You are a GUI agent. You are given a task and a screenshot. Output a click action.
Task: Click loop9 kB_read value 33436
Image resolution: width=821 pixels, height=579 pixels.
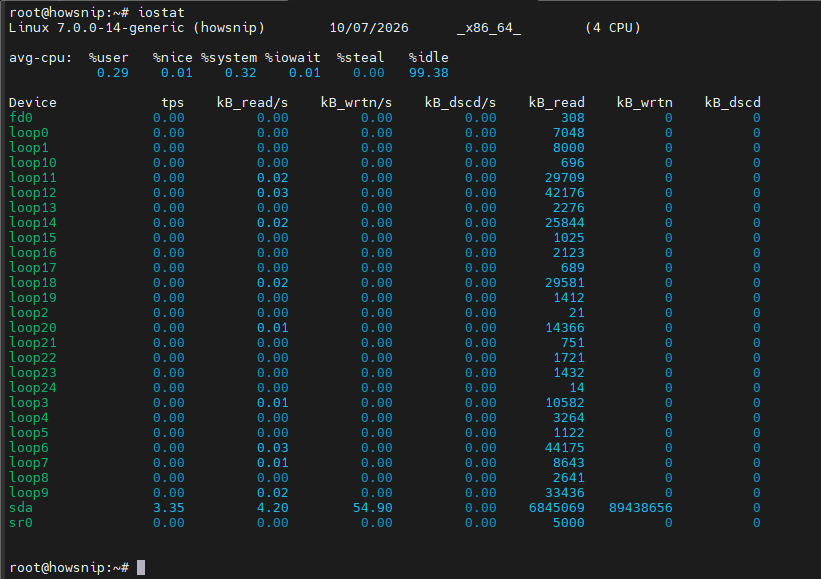[x=564, y=493]
